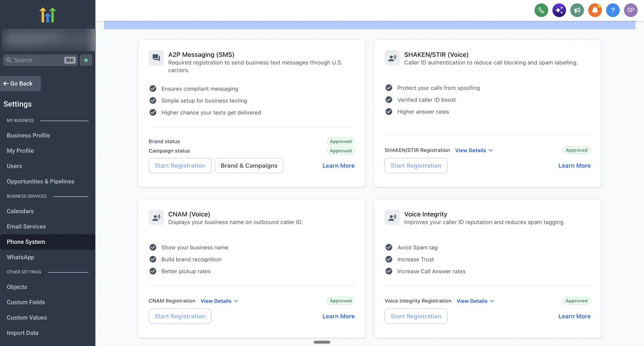Click the Voice Integrity card icon
Screen dimensions: 644x346
point(392,218)
